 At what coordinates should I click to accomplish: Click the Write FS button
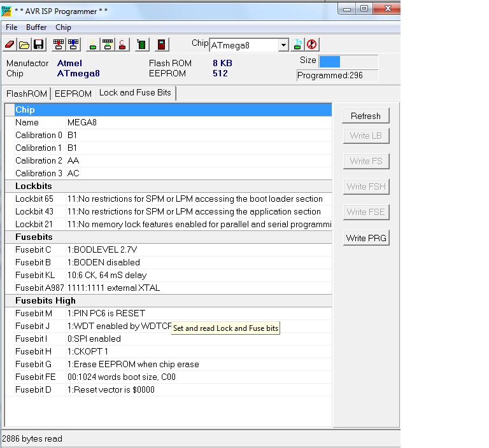click(x=366, y=161)
